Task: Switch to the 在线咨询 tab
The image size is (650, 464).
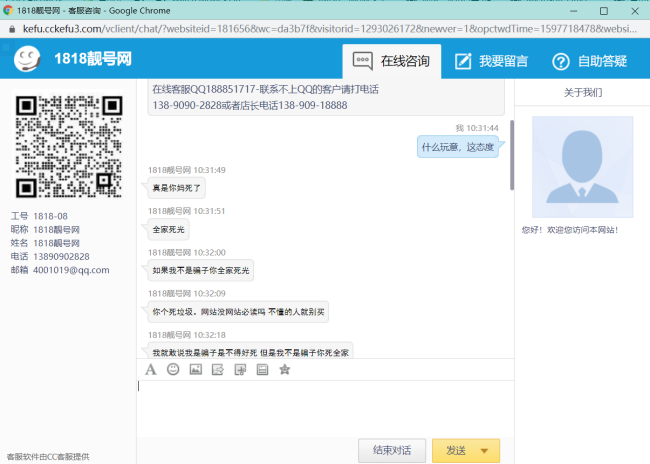Action: (392, 61)
